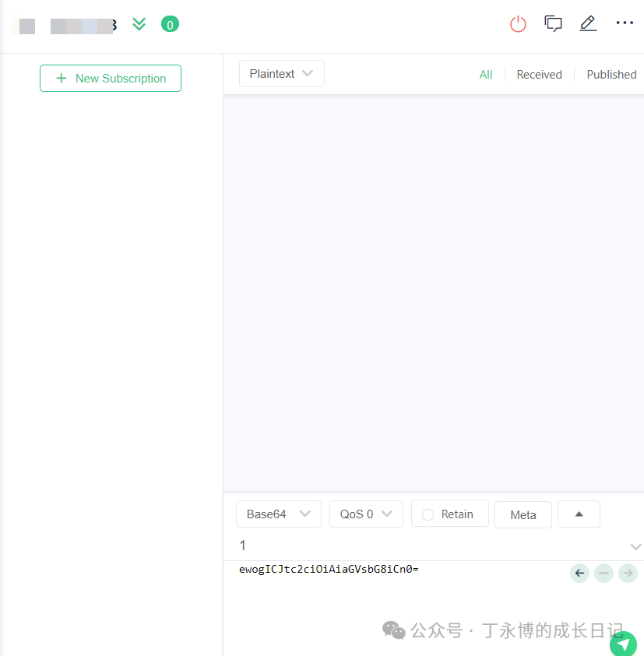Screen dimensions: 644x656
Task: Toggle the double-chevron collapse next to connection name
Action: tap(139, 24)
